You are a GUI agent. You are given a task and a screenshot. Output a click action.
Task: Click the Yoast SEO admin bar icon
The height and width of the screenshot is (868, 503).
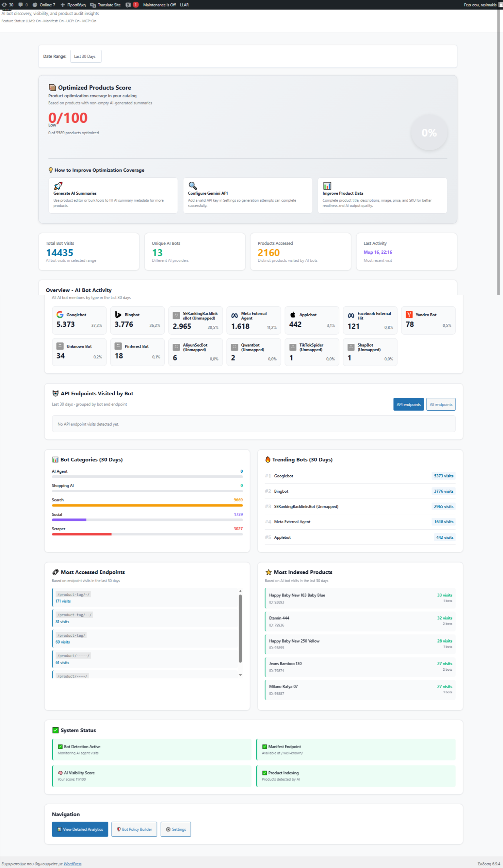128,5
